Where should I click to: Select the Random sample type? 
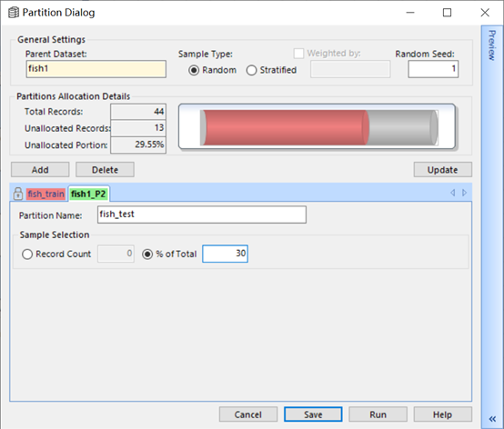tap(194, 70)
